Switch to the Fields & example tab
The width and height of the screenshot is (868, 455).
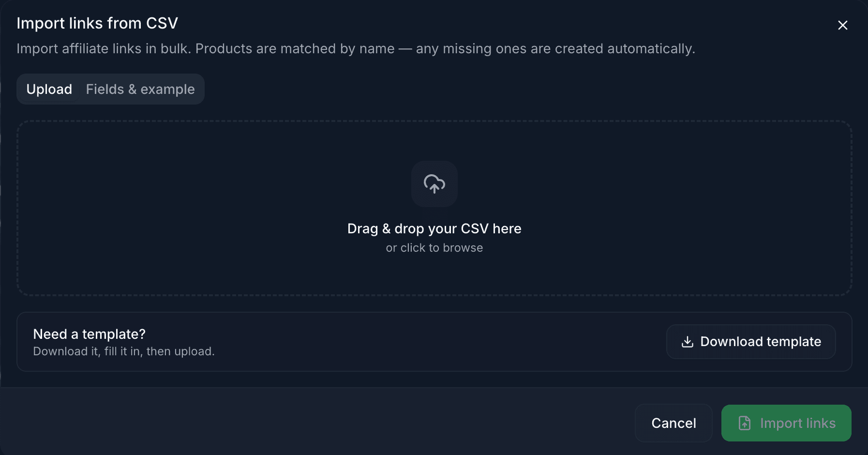click(140, 89)
